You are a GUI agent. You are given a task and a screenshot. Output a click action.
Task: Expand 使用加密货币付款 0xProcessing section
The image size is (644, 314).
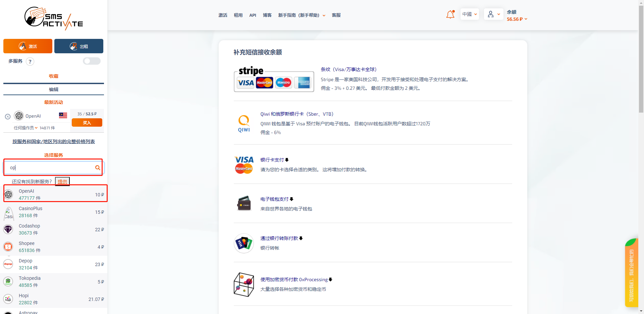296,279
